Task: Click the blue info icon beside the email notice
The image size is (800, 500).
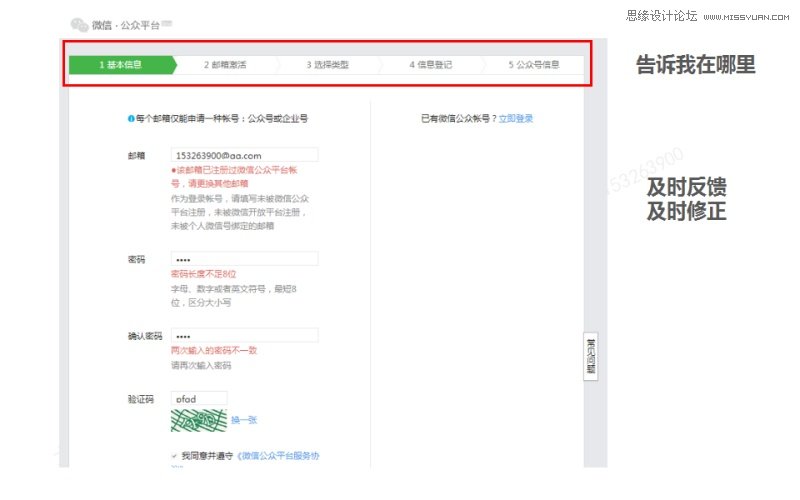Action: 131,119
